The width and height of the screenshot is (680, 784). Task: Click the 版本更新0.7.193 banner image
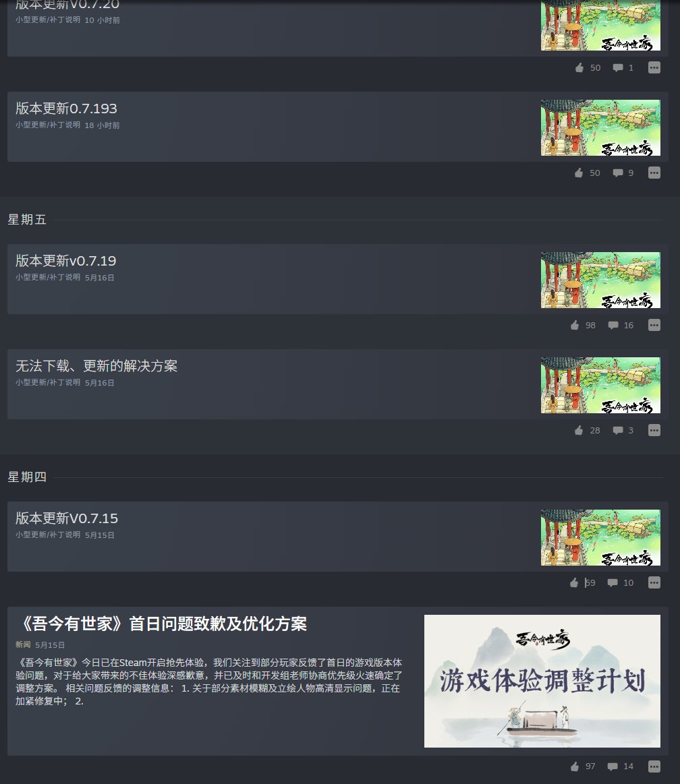600,127
